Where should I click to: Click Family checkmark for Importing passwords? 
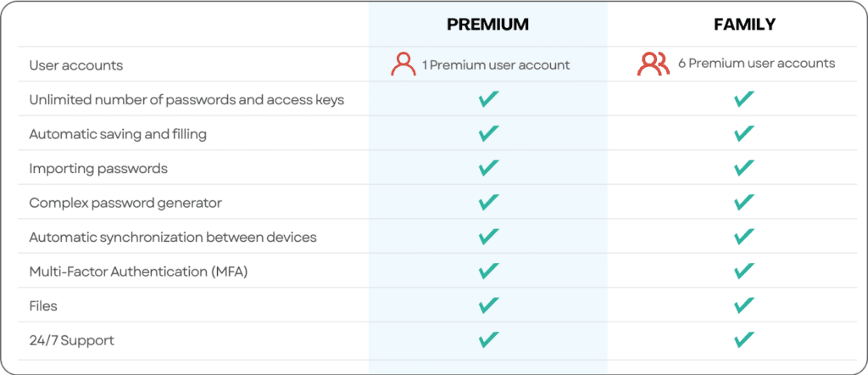point(743,168)
